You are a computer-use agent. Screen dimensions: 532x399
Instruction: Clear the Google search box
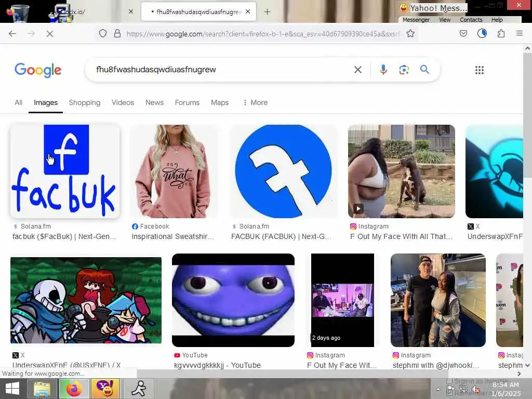click(357, 70)
